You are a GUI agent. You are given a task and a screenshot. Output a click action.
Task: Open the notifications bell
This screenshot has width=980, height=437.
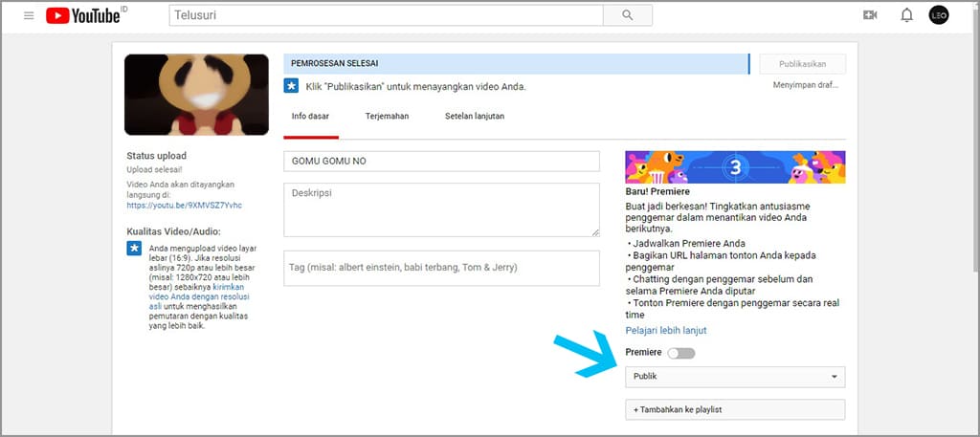tap(906, 15)
